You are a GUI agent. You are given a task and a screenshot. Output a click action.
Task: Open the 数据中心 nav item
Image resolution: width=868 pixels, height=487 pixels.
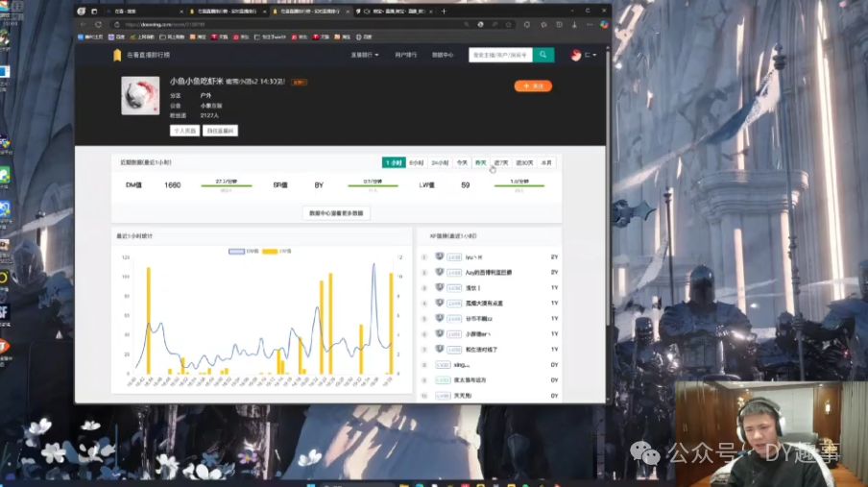point(443,55)
